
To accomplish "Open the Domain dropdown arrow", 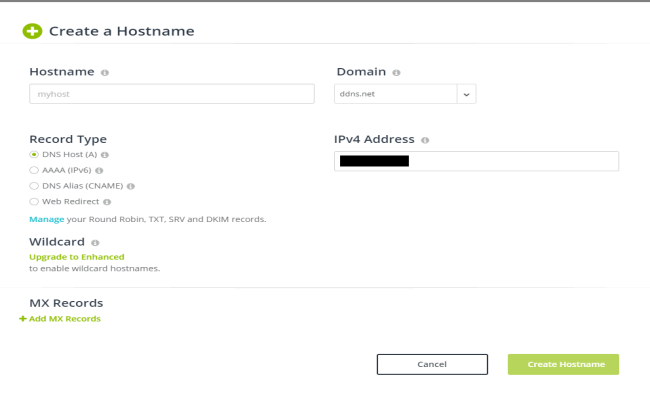I will pyautogui.click(x=466, y=94).
